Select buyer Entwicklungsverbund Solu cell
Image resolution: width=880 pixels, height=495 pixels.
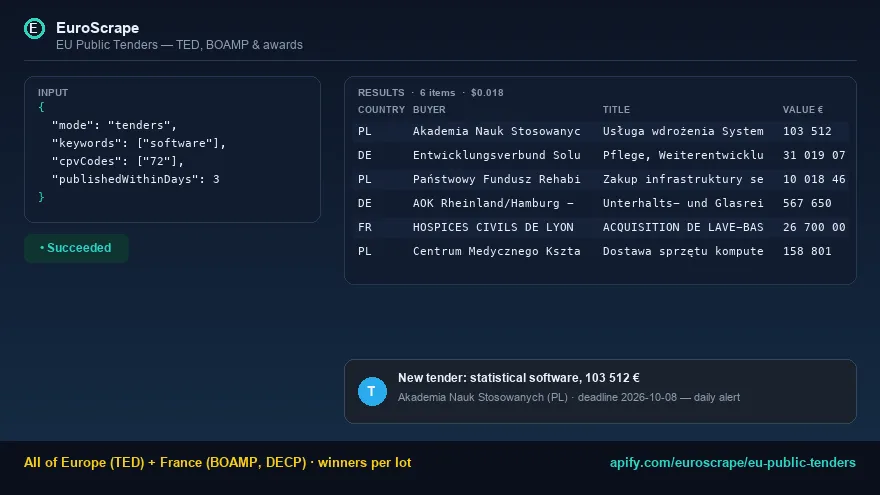point(497,155)
